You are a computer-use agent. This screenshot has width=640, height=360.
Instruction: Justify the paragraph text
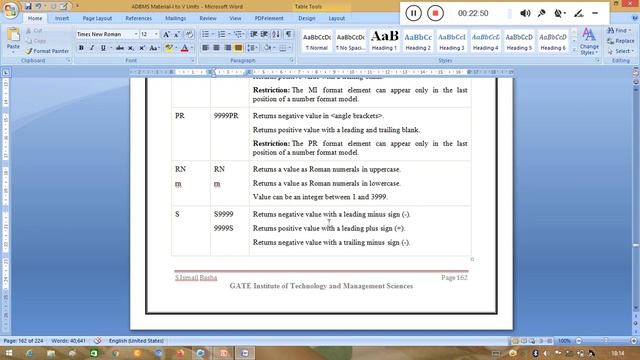click(x=238, y=48)
